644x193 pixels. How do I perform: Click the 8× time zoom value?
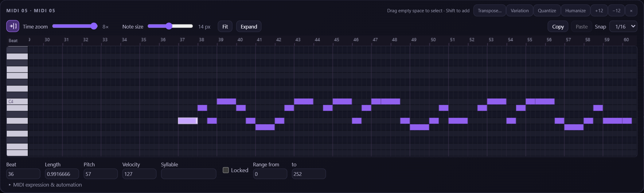[x=105, y=27]
